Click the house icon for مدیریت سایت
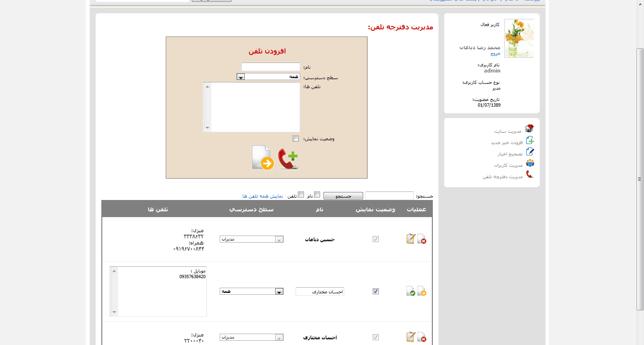 click(529, 128)
